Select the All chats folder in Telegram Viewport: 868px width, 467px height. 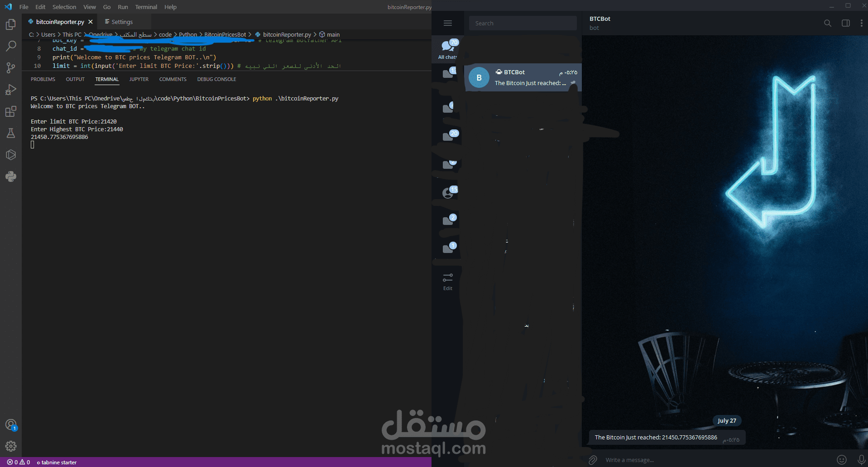pos(448,49)
